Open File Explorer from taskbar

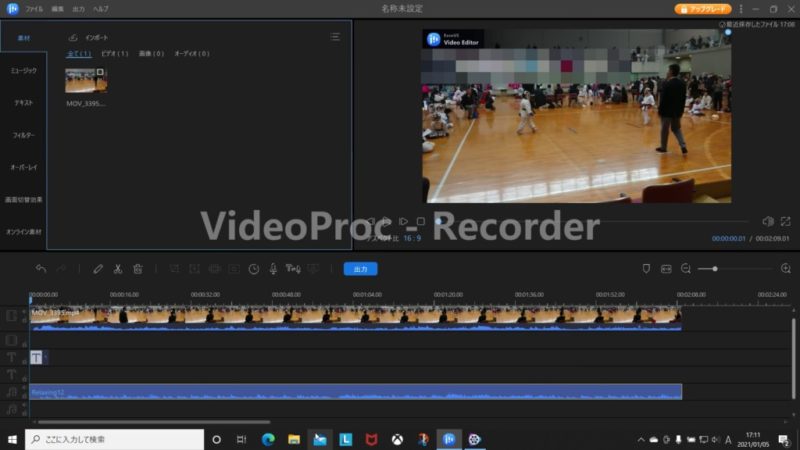point(294,439)
